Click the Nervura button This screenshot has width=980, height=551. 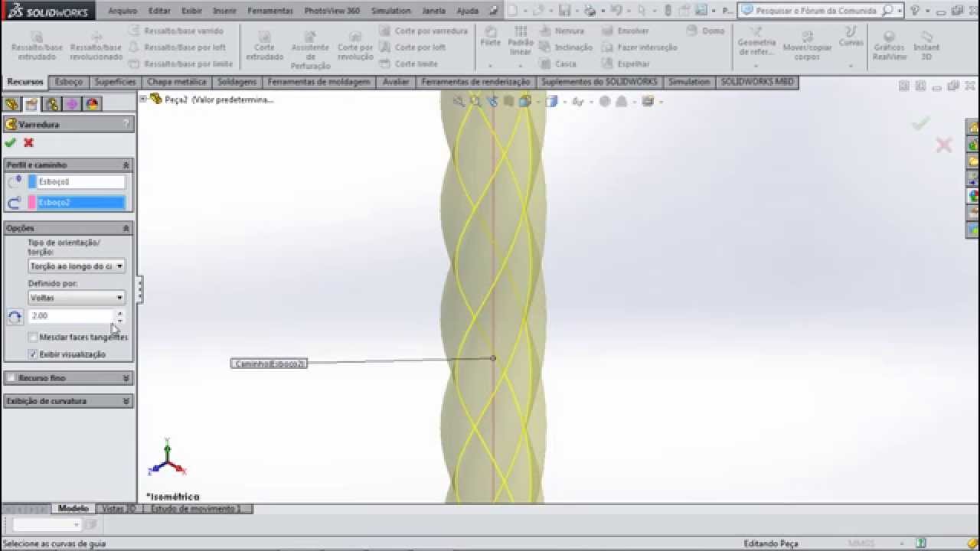[561, 31]
